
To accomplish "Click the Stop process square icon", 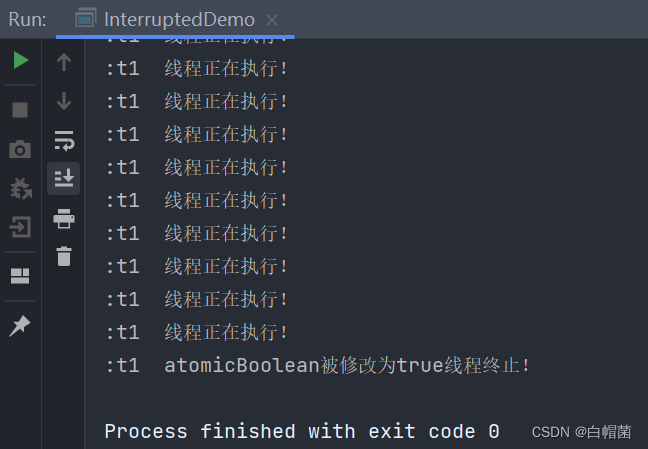I will point(20,110).
